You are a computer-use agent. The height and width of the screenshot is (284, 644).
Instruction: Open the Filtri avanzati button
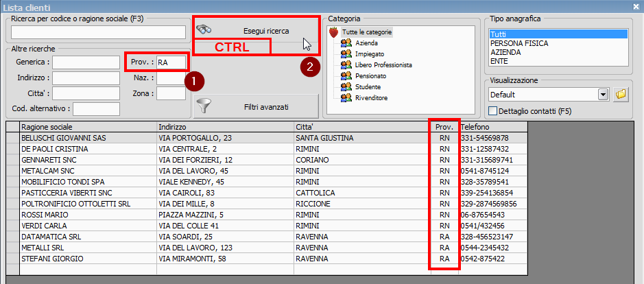[x=257, y=107]
